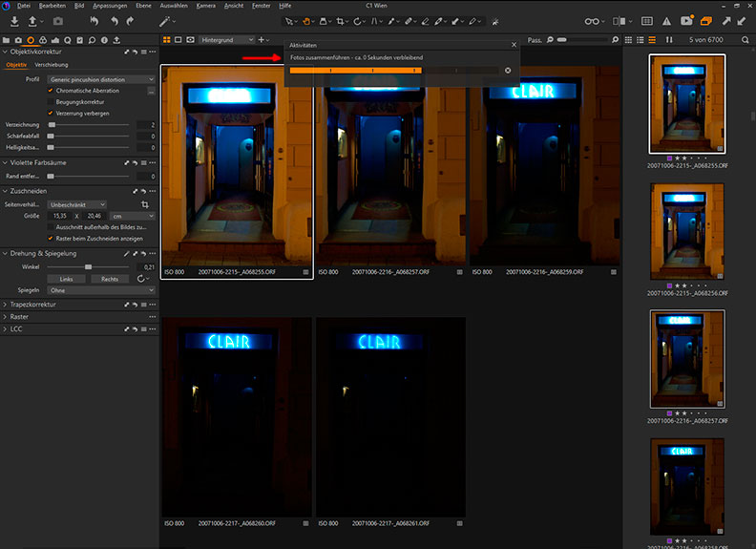Expand the Trapezkorrektur panel
This screenshot has width=756, height=549.
point(5,305)
